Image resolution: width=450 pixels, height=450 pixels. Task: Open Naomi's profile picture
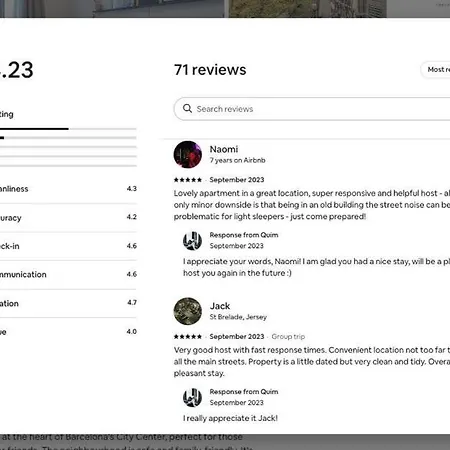(188, 154)
